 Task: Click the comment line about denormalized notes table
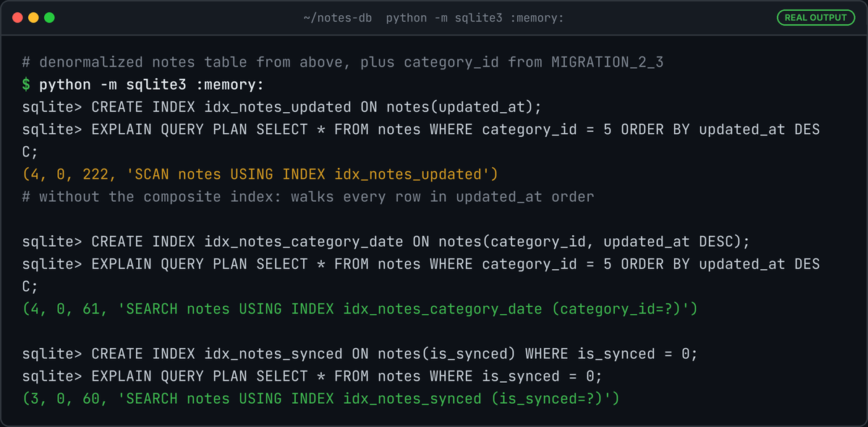tap(343, 62)
